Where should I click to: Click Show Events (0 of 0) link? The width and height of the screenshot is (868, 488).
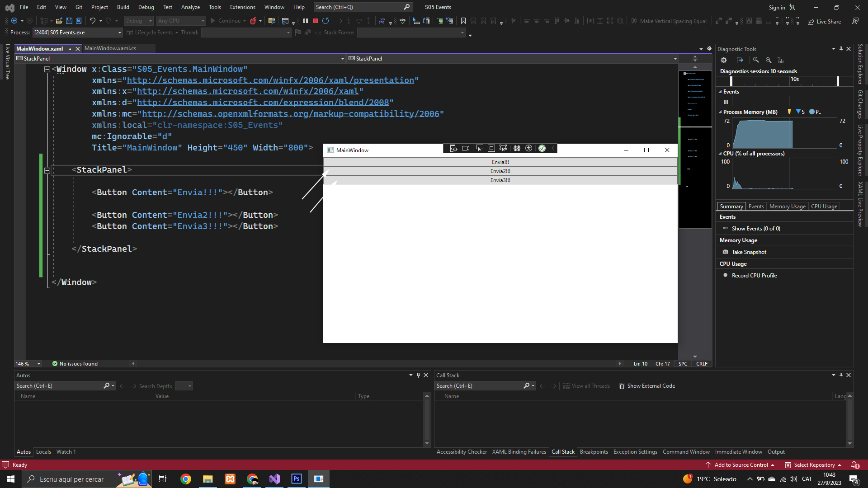[x=756, y=229]
